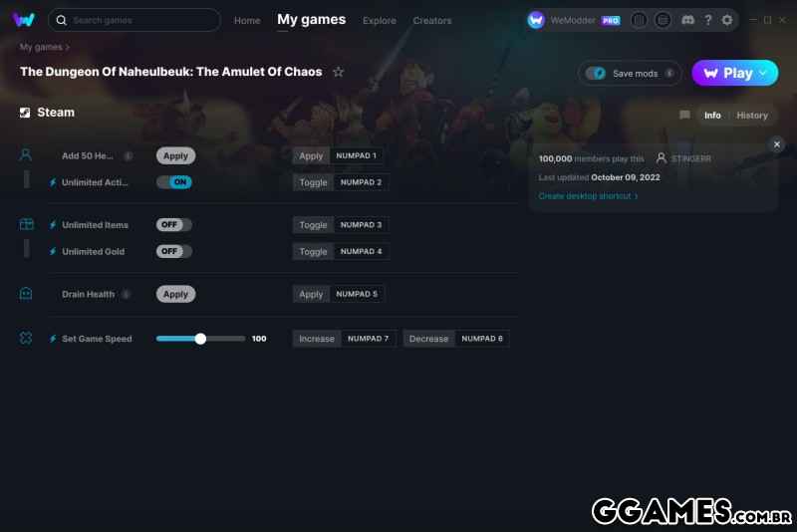The width and height of the screenshot is (797, 532).
Task: Enable the Unlimited Items toggle
Action: (x=174, y=224)
